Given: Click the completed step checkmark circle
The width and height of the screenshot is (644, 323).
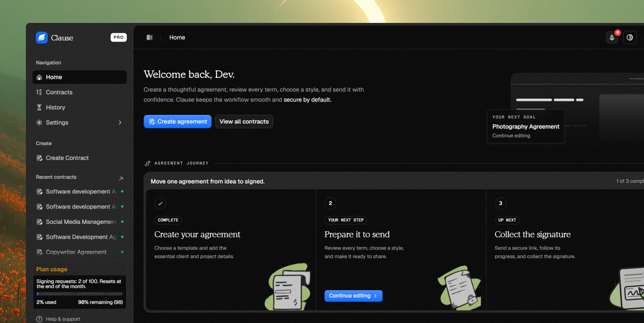Looking at the screenshot, I should tap(160, 203).
